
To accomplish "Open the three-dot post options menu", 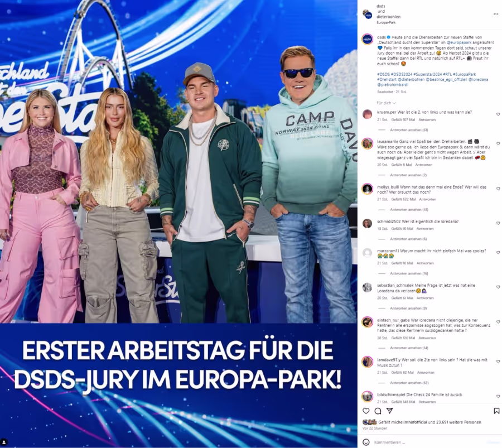I will 496,14.
